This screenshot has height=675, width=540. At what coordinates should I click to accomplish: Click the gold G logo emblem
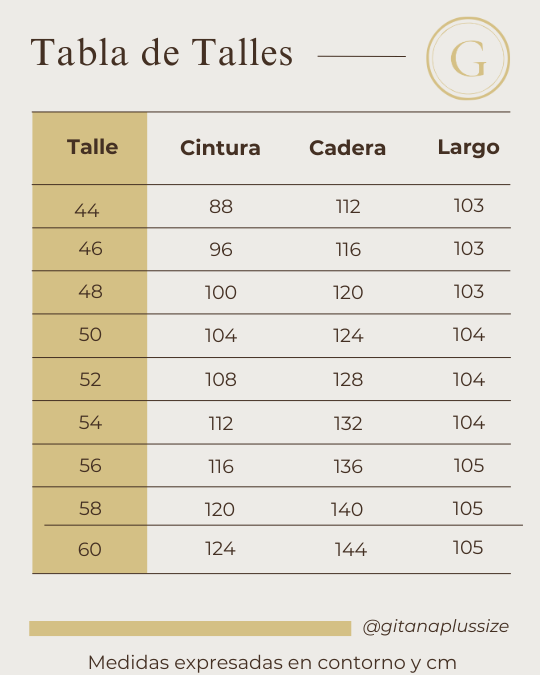pos(468,59)
